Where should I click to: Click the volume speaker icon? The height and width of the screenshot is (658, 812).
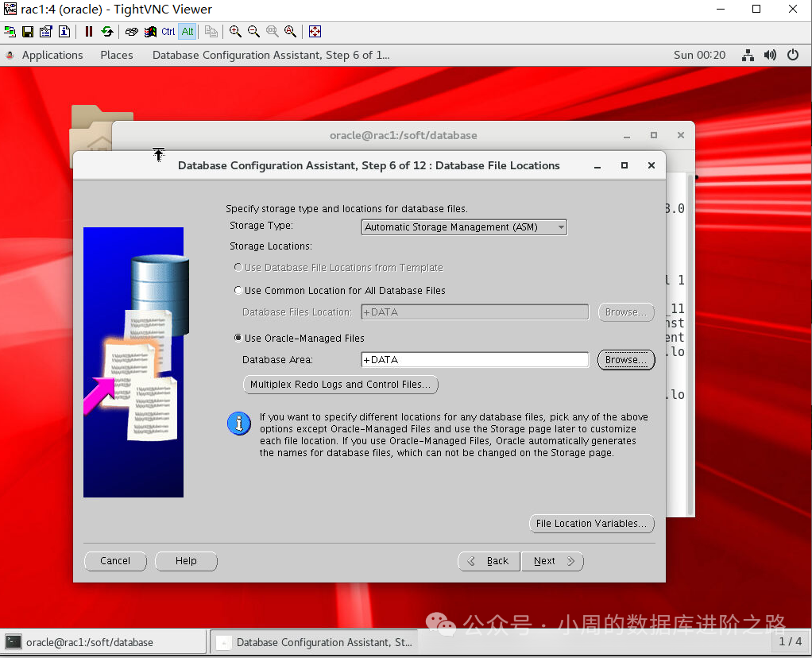tap(770, 55)
